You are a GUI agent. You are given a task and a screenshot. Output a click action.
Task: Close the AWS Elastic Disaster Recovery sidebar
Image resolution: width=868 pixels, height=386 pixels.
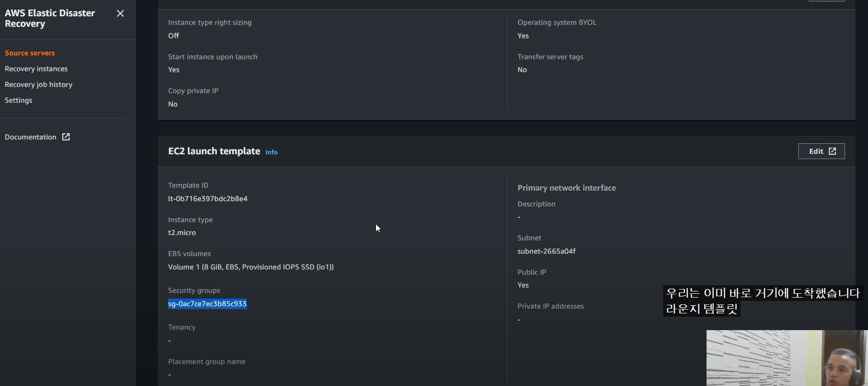[120, 13]
